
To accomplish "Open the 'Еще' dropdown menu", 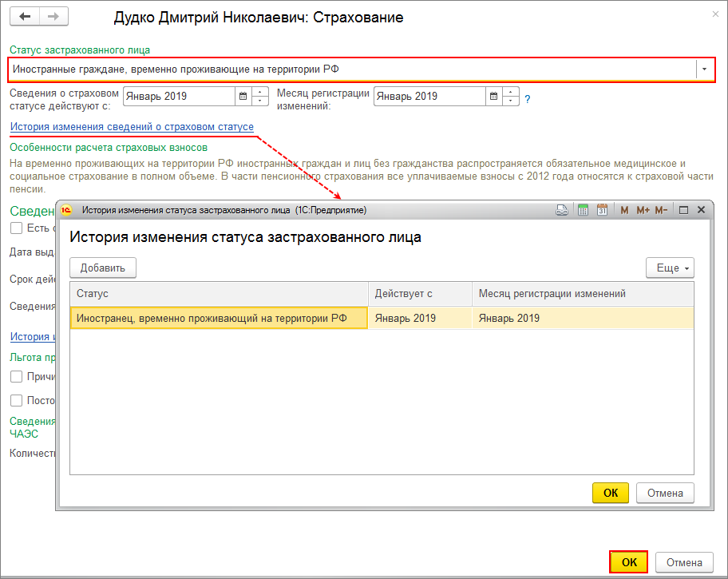I will [669, 268].
